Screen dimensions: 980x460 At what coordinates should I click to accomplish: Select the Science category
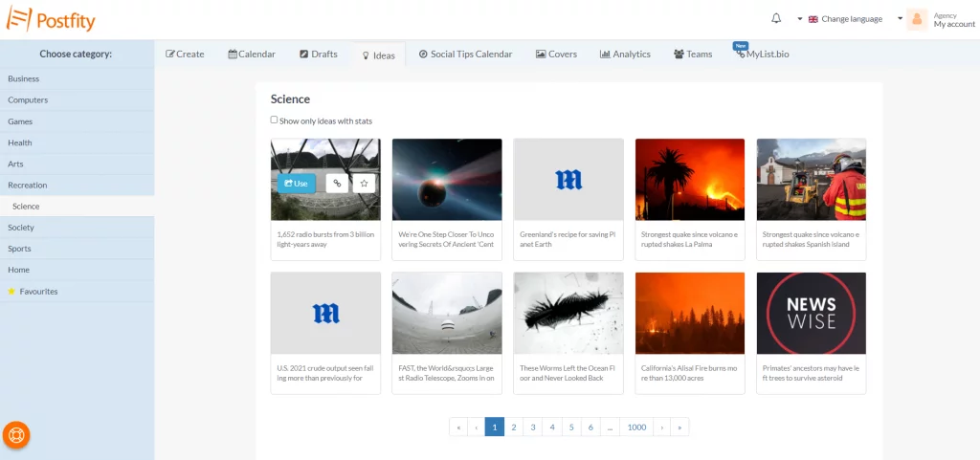77,206
